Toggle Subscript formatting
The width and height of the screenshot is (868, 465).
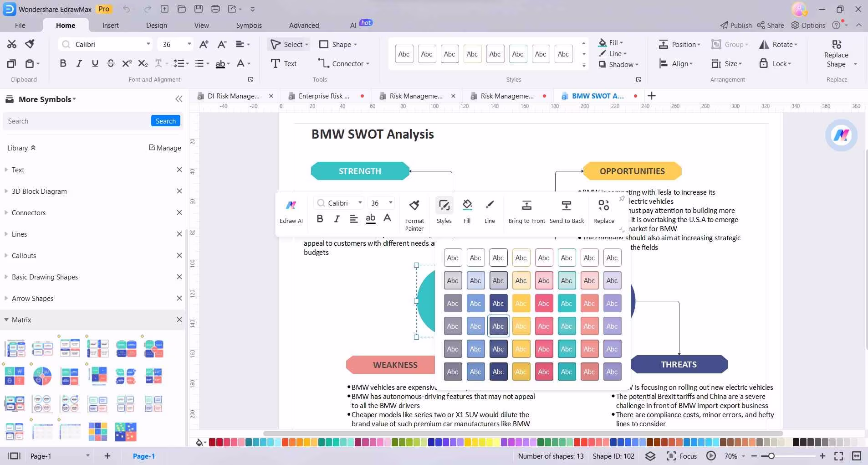point(143,63)
